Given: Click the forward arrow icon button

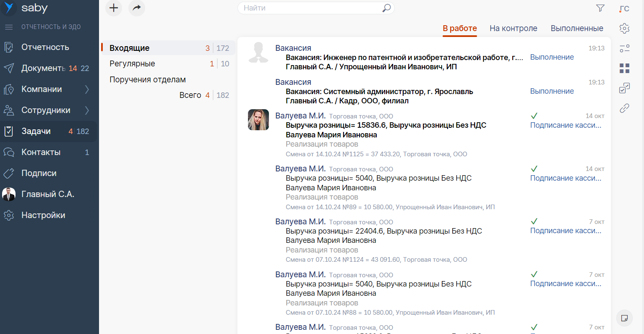Looking at the screenshot, I should tap(137, 8).
